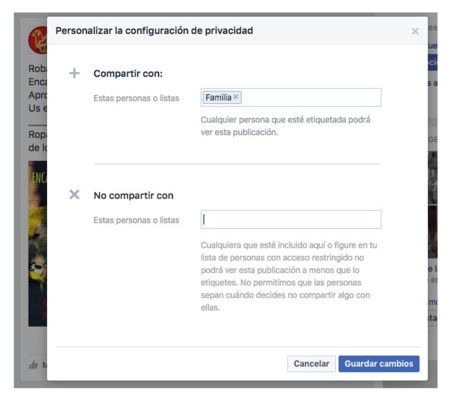This screenshot has width=450, height=402.
Task: Select the Familia list tag
Action: pyautogui.click(x=219, y=97)
